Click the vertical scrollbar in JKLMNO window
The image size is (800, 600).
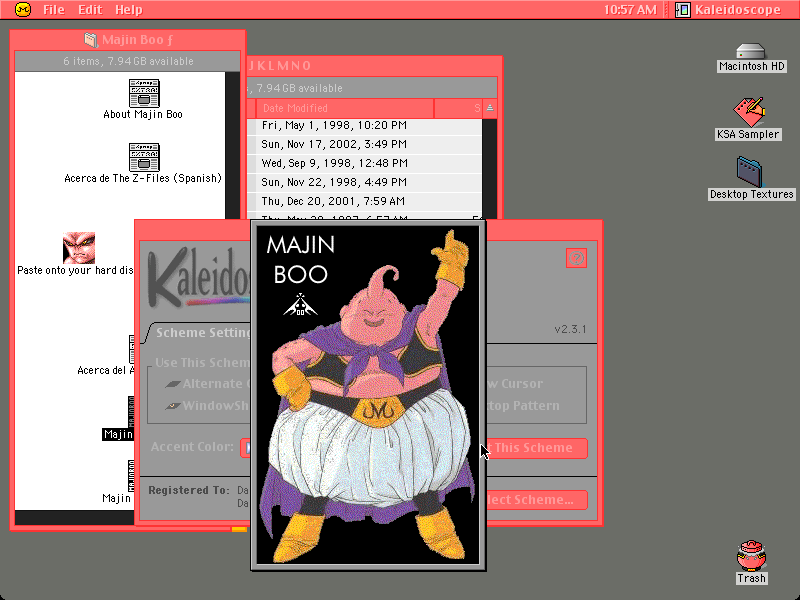(490, 168)
